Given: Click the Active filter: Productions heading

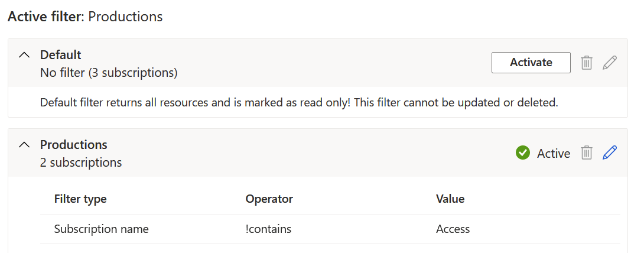Looking at the screenshot, I should [x=86, y=17].
